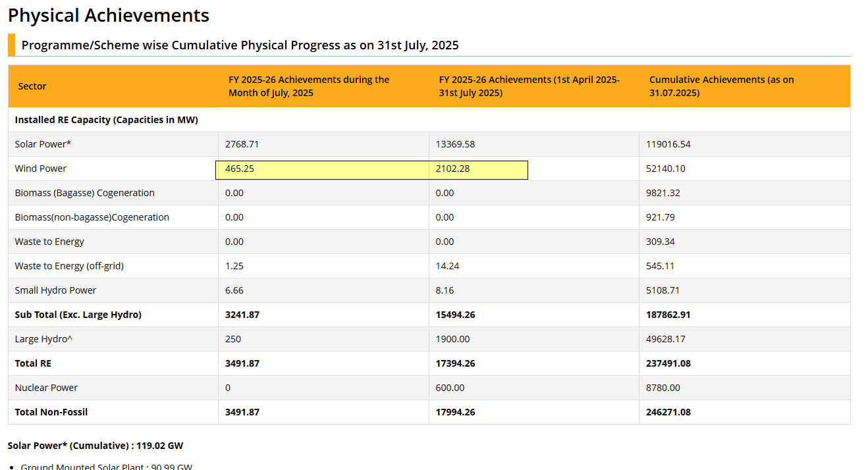Select the Month of July, 2025 column header
This screenshot has height=470, width=868.
click(309, 86)
